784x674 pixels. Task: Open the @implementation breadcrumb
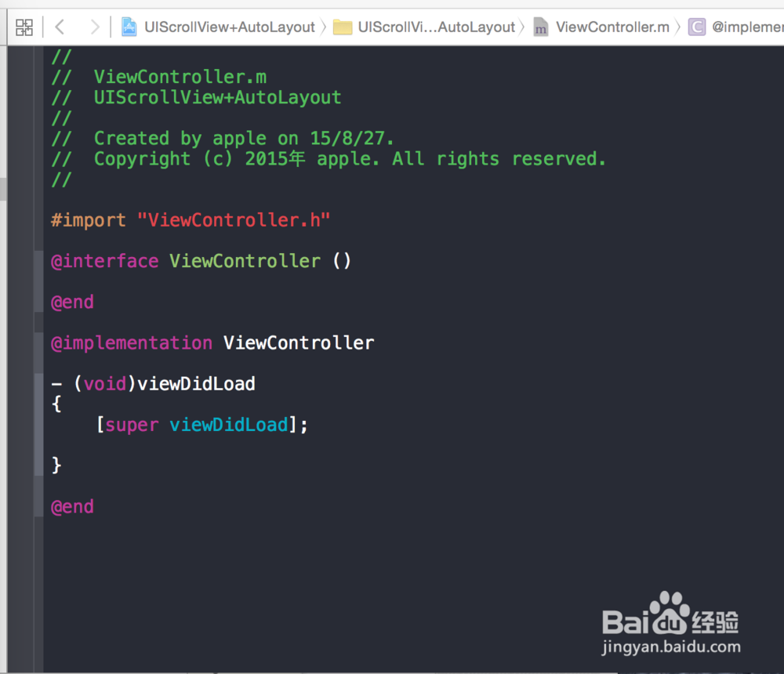point(747,27)
